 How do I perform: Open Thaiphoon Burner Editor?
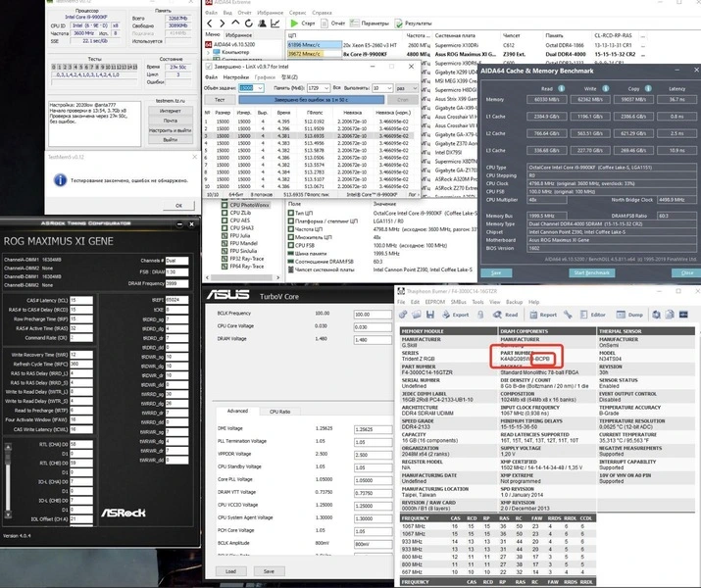click(593, 315)
